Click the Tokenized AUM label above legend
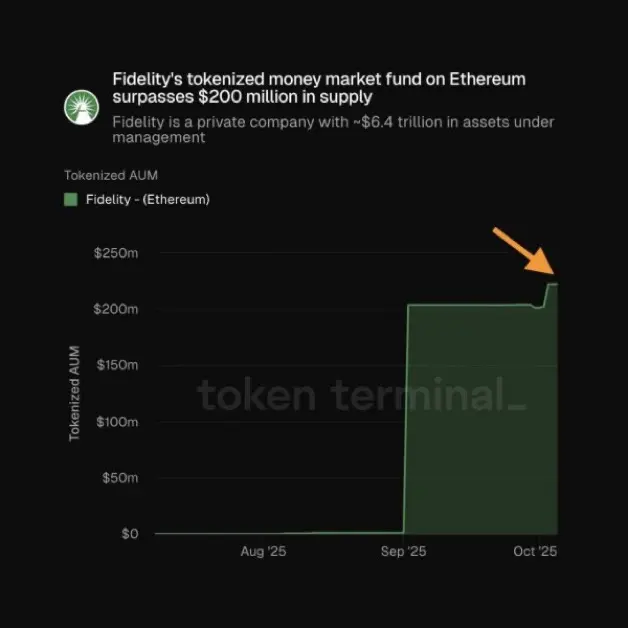Screen dimensions: 628x628 pyautogui.click(x=111, y=175)
